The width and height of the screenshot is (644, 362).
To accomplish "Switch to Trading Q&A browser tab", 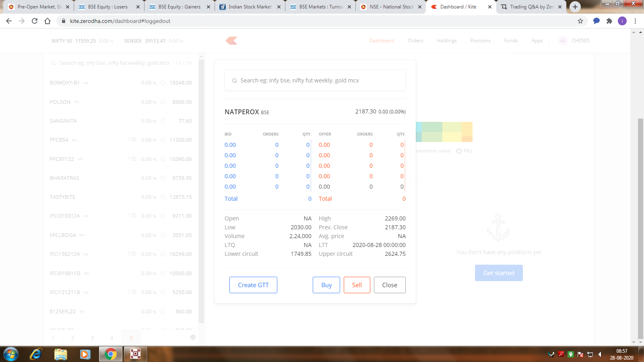I will [532, 7].
